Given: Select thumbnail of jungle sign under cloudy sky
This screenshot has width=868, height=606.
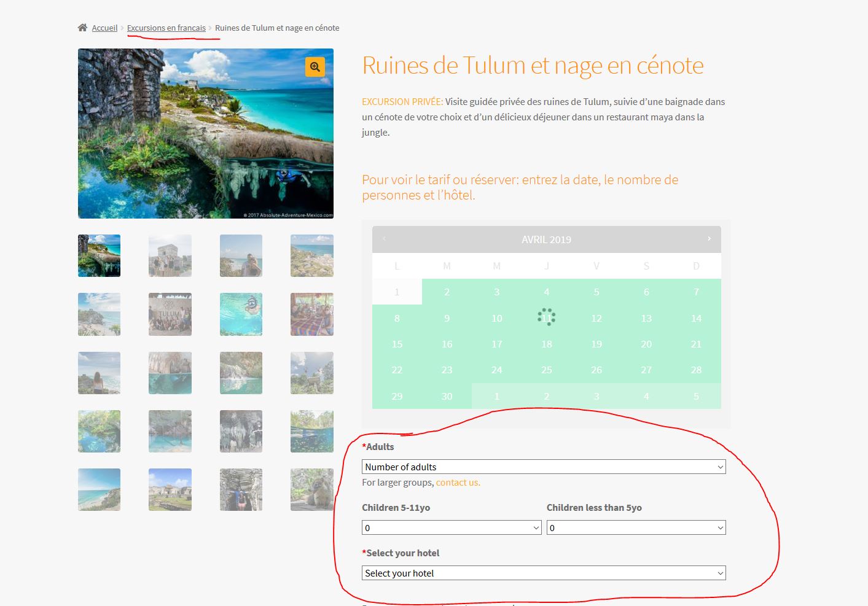Looking at the screenshot, I should point(312,373).
